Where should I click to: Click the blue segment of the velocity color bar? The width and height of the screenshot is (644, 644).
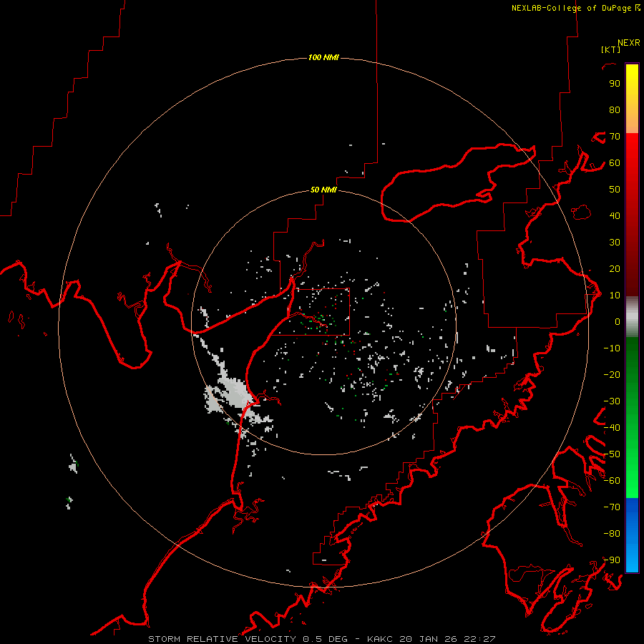[632, 535]
